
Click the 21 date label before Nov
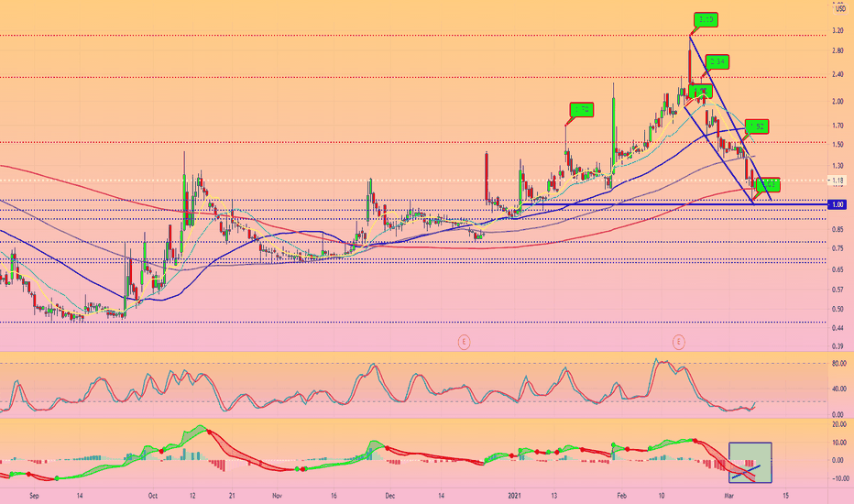coord(232,496)
